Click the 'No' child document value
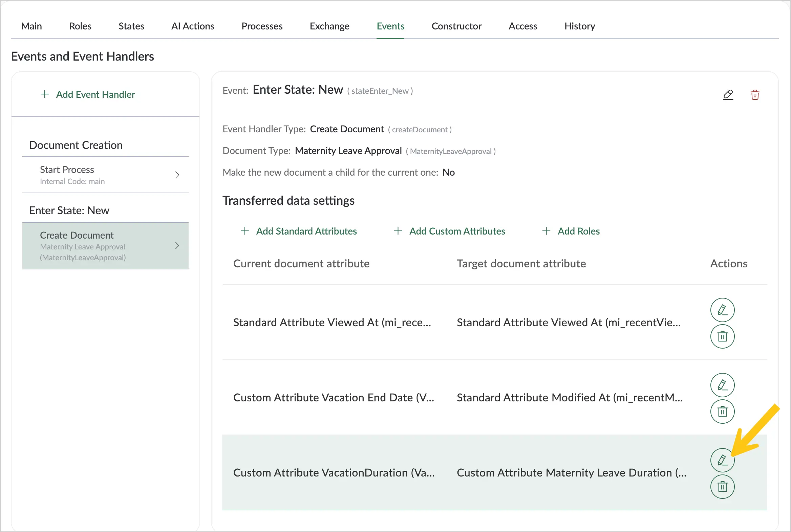Image resolution: width=791 pixels, height=532 pixels. [x=448, y=172]
